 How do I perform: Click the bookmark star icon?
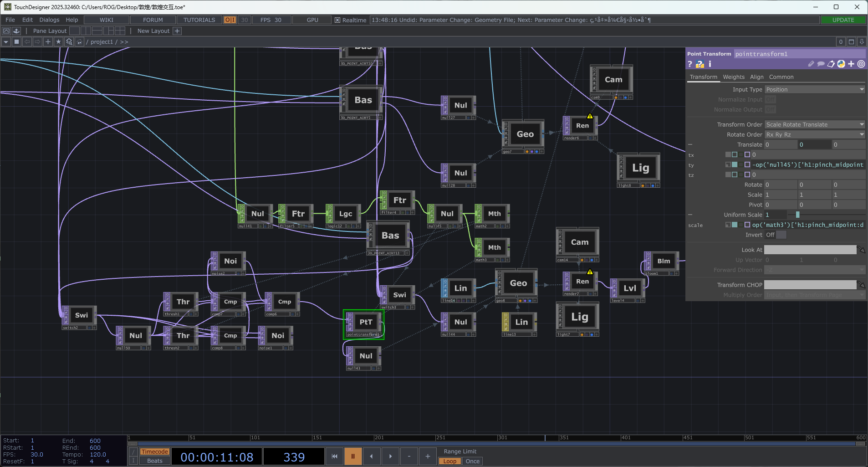[x=58, y=42]
